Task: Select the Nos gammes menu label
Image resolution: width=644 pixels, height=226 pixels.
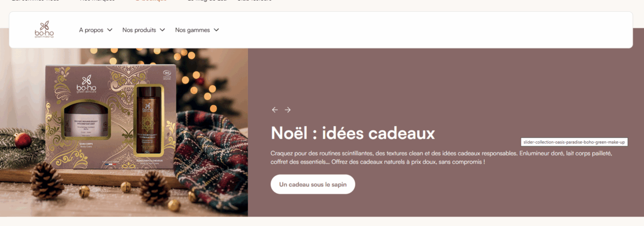Action: 192,30
